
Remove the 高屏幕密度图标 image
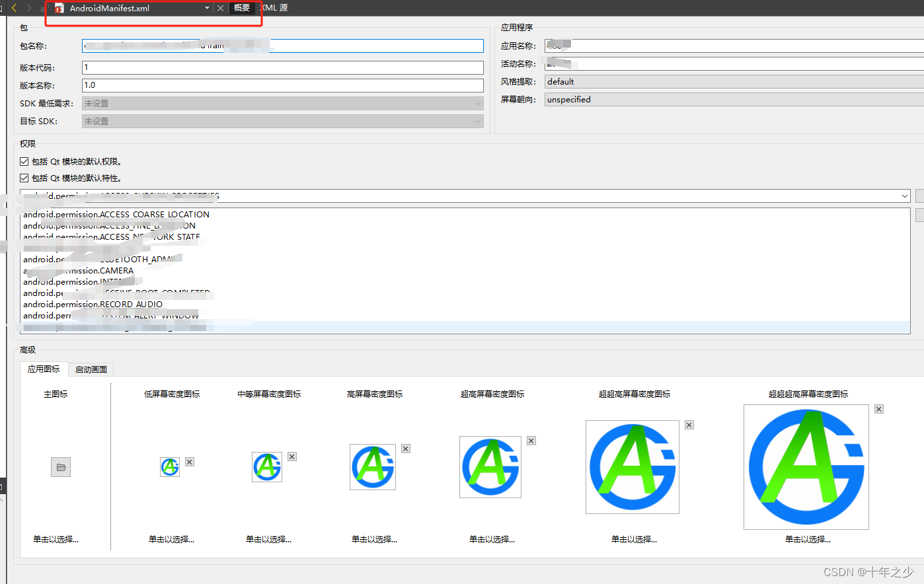coord(406,449)
